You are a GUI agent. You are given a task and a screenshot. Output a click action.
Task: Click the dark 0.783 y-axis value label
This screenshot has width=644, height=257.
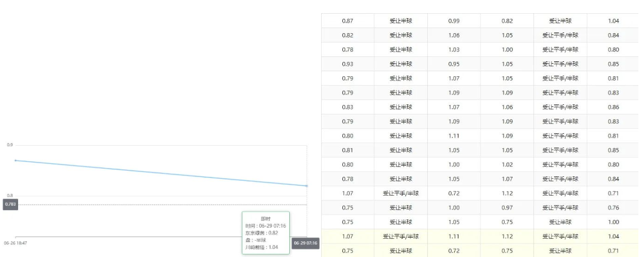(10, 204)
